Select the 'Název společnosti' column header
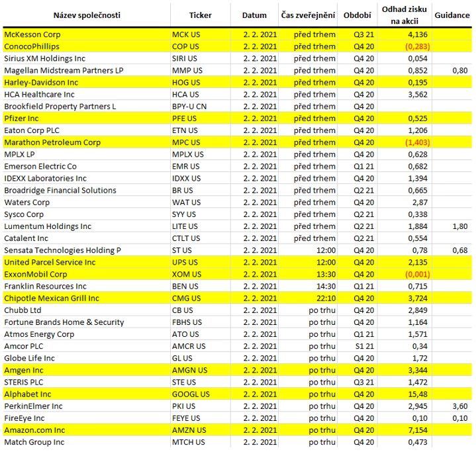Screen dimensions: 476x452 [87, 15]
